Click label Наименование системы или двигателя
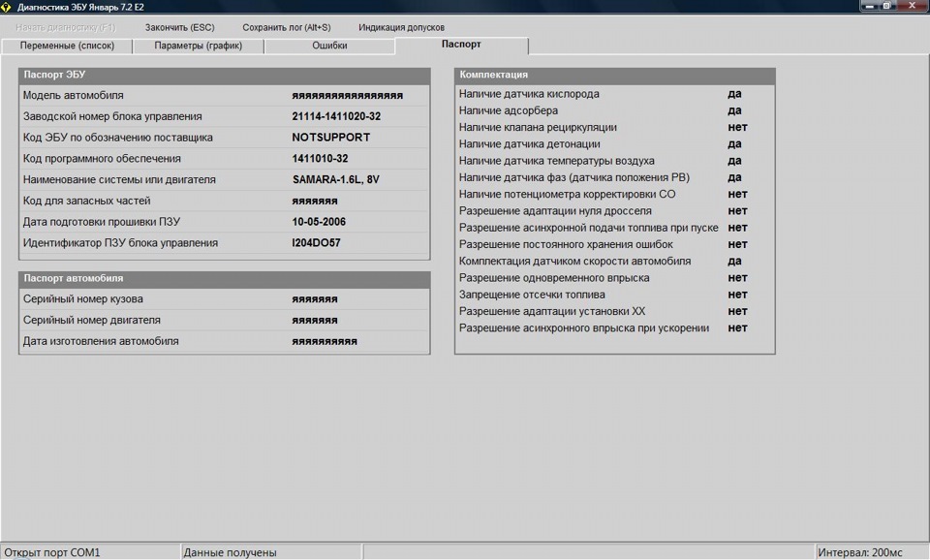This screenshot has height=560, width=930. click(x=119, y=180)
